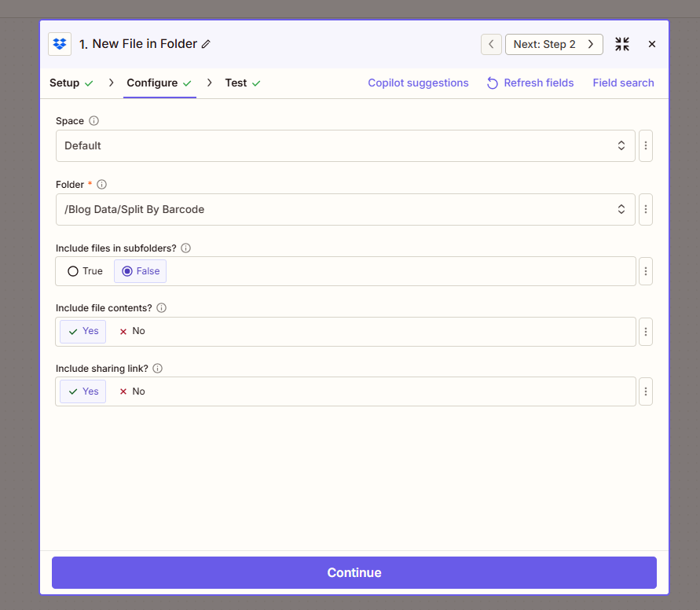Viewport: 700px width, 610px height.
Task: Set Include file contents to No
Action: click(131, 331)
